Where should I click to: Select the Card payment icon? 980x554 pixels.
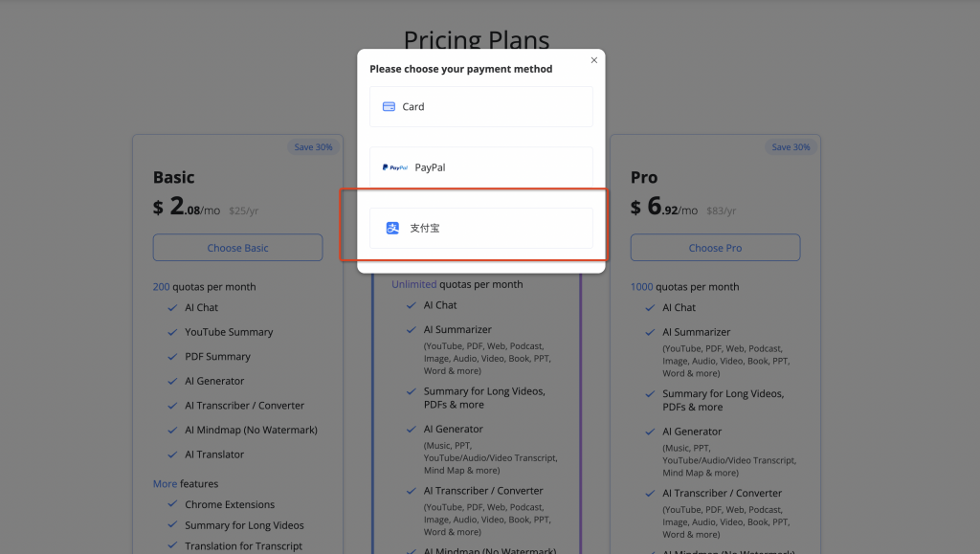[389, 107]
